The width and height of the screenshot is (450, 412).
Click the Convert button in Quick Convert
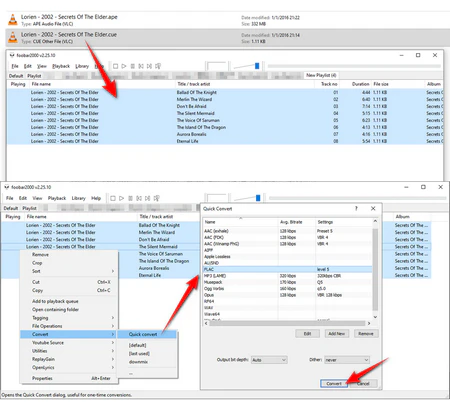(334, 383)
